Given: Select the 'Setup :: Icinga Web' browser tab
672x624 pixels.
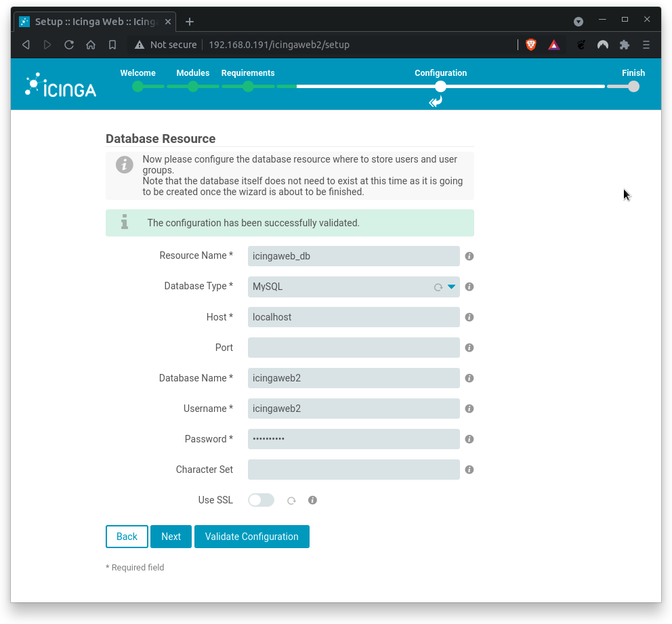Looking at the screenshot, I should point(95,21).
